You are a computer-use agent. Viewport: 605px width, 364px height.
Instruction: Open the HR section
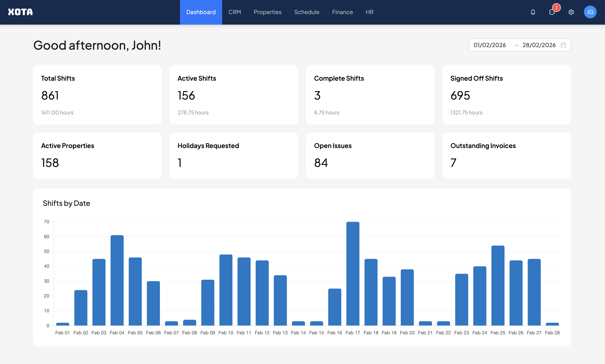(x=369, y=12)
